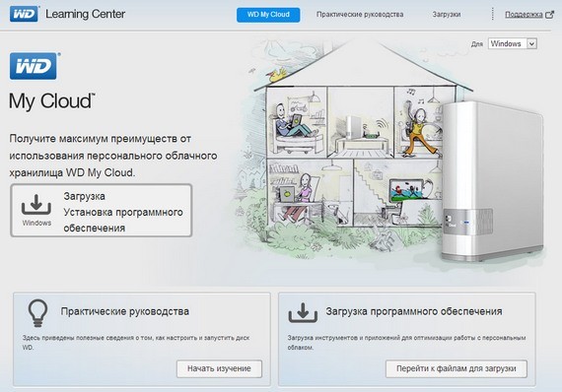The height and width of the screenshot is (392, 562).
Task: Click the Загрузка программного обеспечения card heading
Action: (414, 311)
